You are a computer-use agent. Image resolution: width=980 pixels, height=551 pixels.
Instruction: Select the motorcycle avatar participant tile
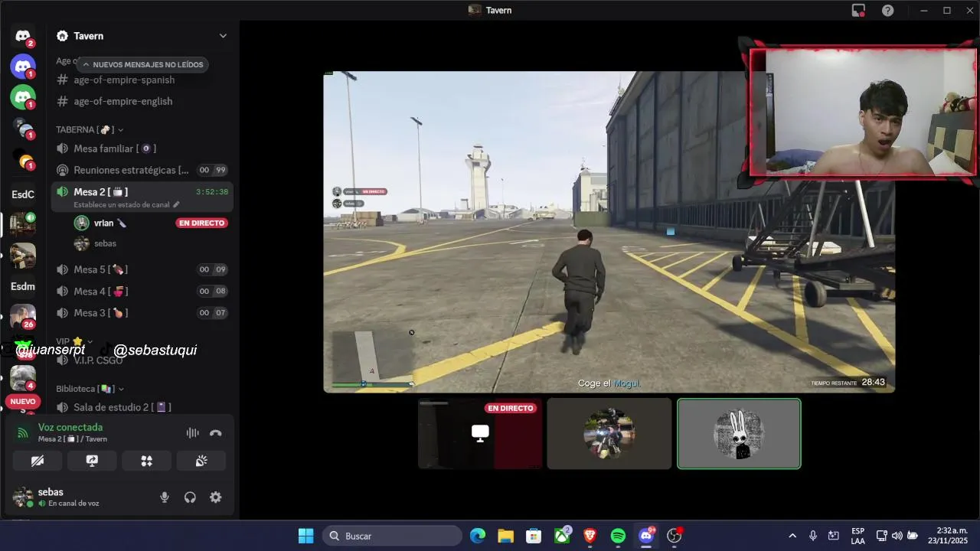pos(609,434)
